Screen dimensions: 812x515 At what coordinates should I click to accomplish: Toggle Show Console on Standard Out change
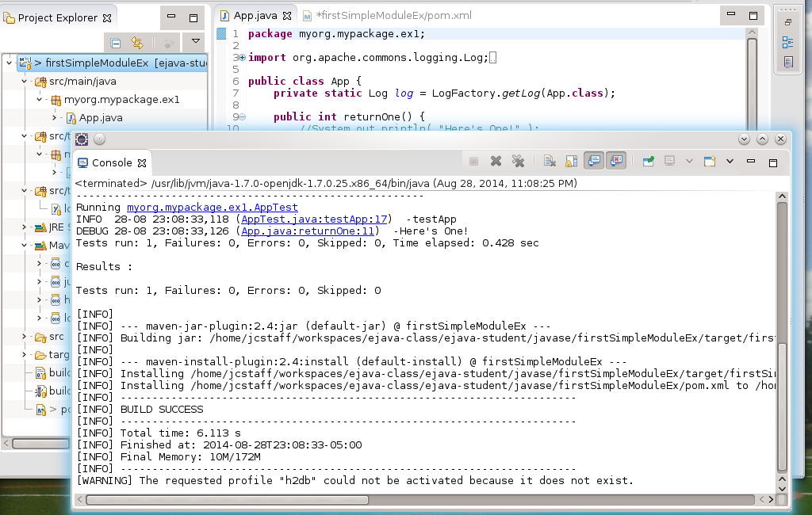click(x=594, y=161)
